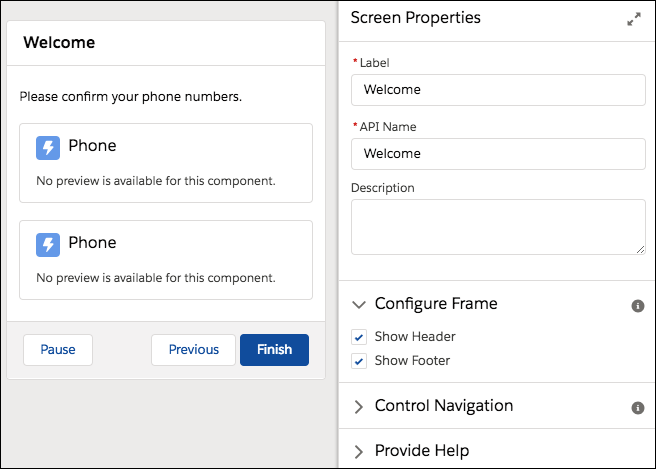The width and height of the screenshot is (656, 469).
Task: Click the second Phone component lightning icon
Action: [x=48, y=244]
